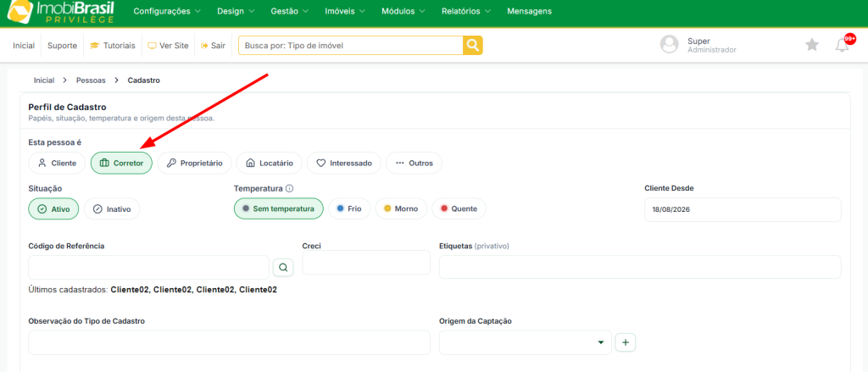The width and height of the screenshot is (868, 372).
Task: Click the magnifier search button in top bar
Action: [473, 46]
